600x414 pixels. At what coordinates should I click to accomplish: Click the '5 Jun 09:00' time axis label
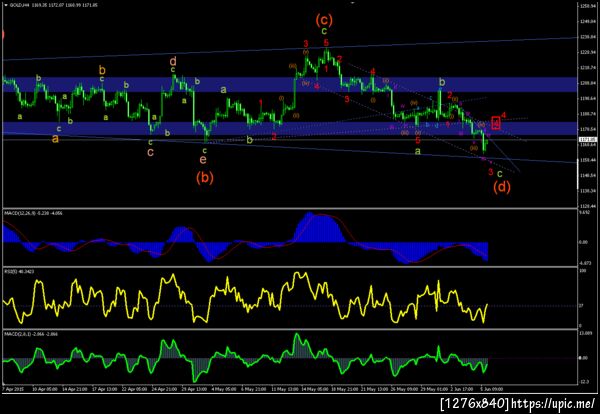point(491,389)
